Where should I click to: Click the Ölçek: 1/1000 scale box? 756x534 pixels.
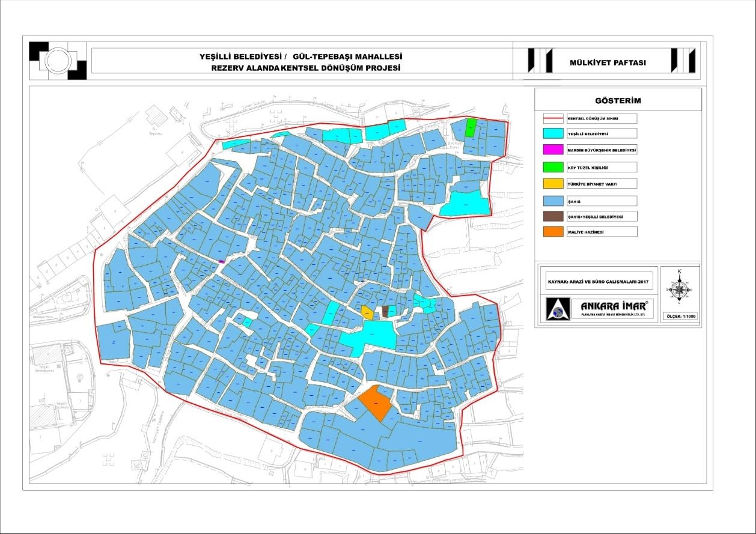681,316
